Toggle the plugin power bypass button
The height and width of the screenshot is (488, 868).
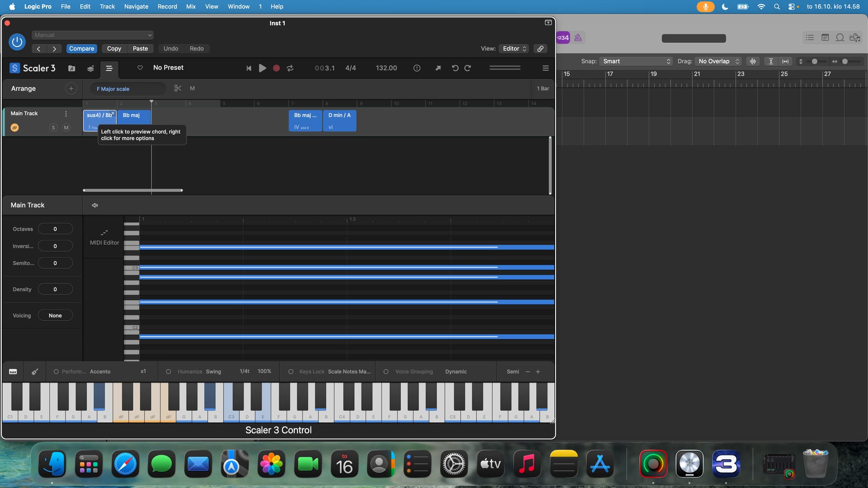click(17, 42)
